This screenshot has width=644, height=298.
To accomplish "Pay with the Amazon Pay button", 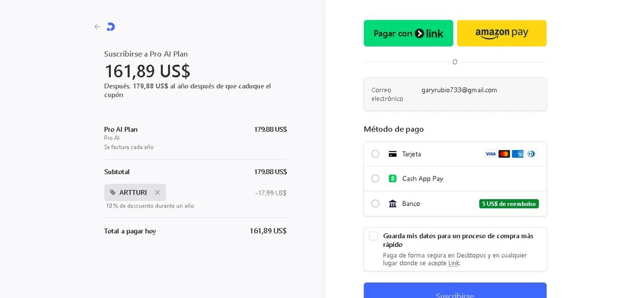I will [501, 33].
